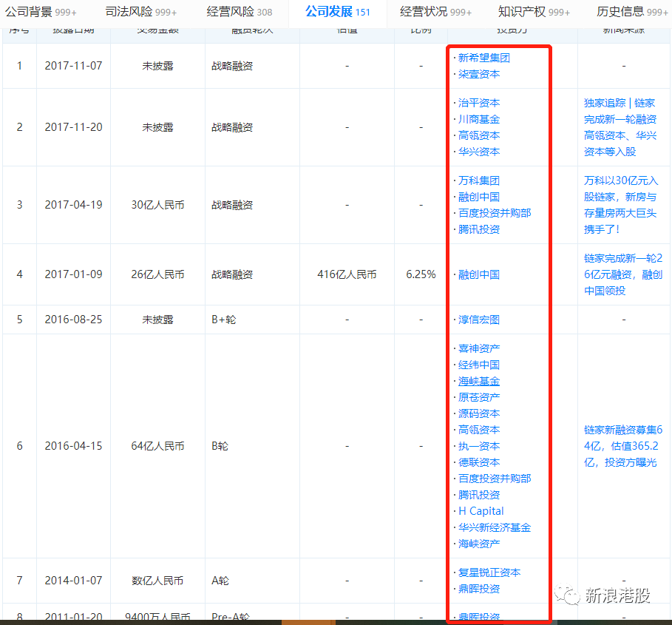This screenshot has width=672, height=625.
Task: Select 未披露 in the 2017-11-20 row
Action: pyautogui.click(x=157, y=127)
